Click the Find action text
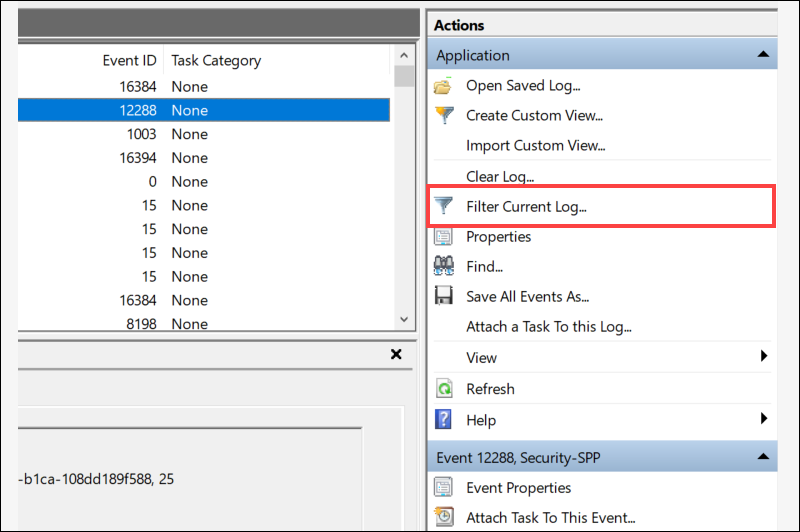The height and width of the screenshot is (532, 800). (484, 266)
